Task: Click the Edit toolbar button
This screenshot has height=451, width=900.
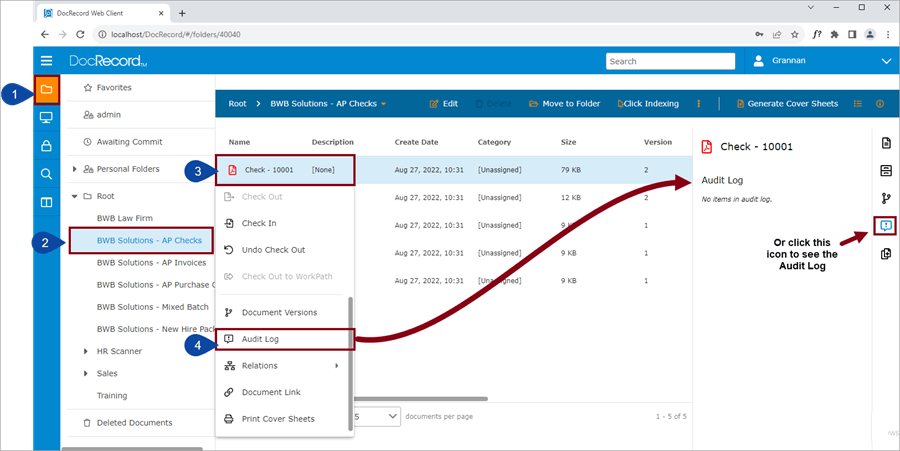Action: (x=443, y=104)
